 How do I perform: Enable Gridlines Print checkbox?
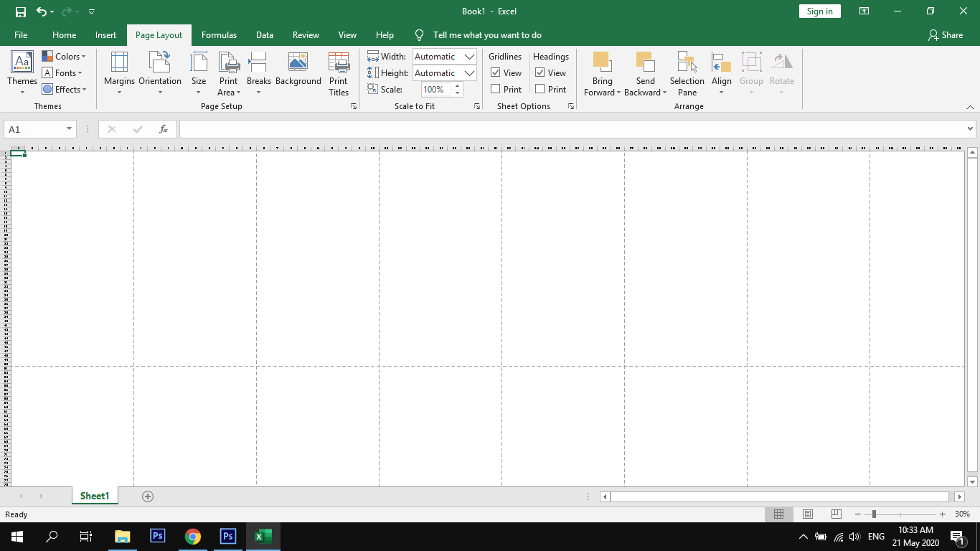click(x=496, y=89)
